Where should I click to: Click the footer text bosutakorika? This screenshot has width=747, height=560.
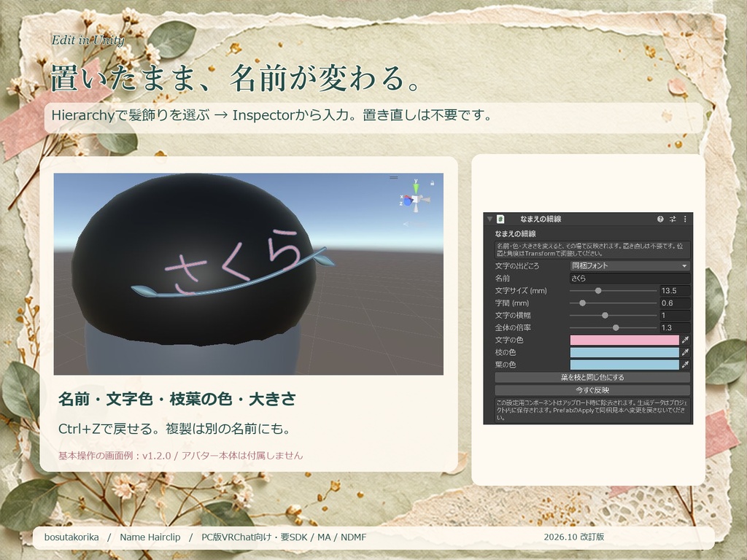pyautogui.click(x=71, y=537)
